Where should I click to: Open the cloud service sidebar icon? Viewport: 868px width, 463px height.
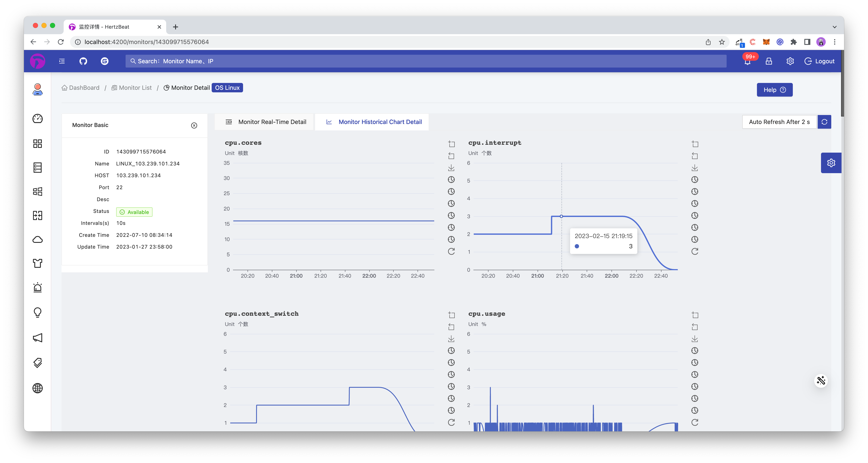[37, 239]
